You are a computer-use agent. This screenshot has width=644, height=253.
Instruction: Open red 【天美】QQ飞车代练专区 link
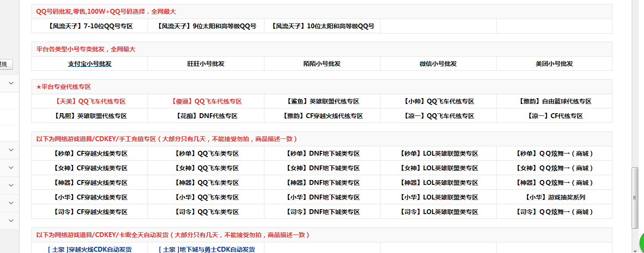[89, 101]
